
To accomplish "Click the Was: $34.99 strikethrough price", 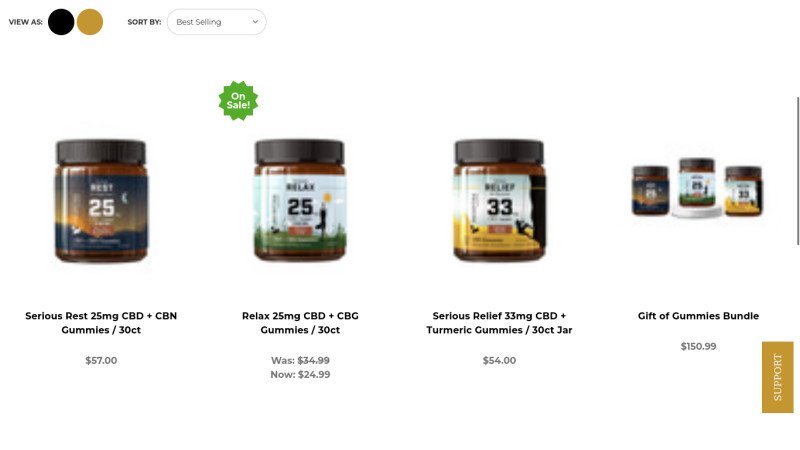I will pyautogui.click(x=300, y=360).
